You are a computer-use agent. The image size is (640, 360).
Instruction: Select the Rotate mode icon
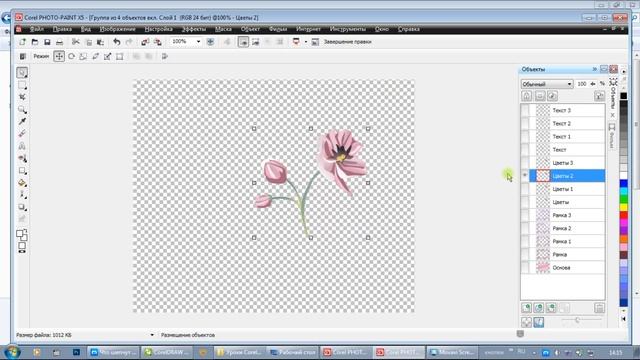(71, 56)
